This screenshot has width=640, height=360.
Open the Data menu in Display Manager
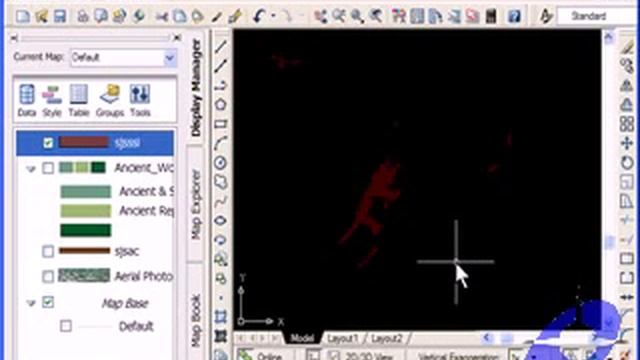click(x=27, y=100)
